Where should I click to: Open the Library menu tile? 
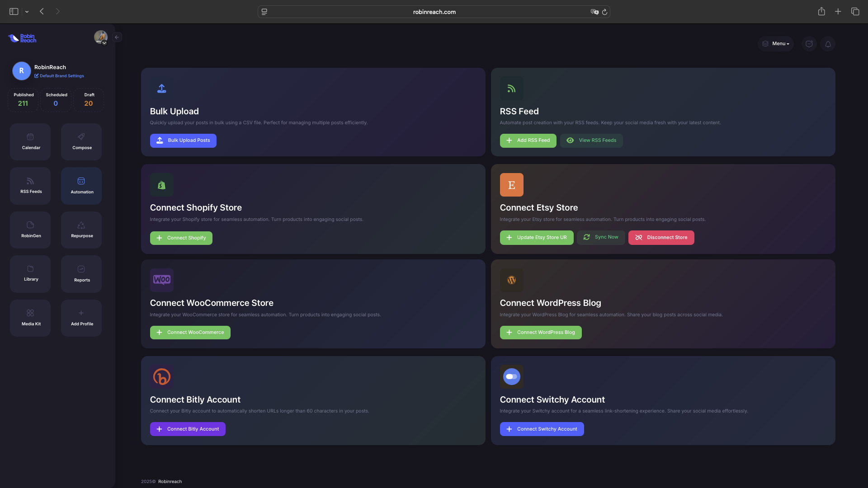coord(30,274)
